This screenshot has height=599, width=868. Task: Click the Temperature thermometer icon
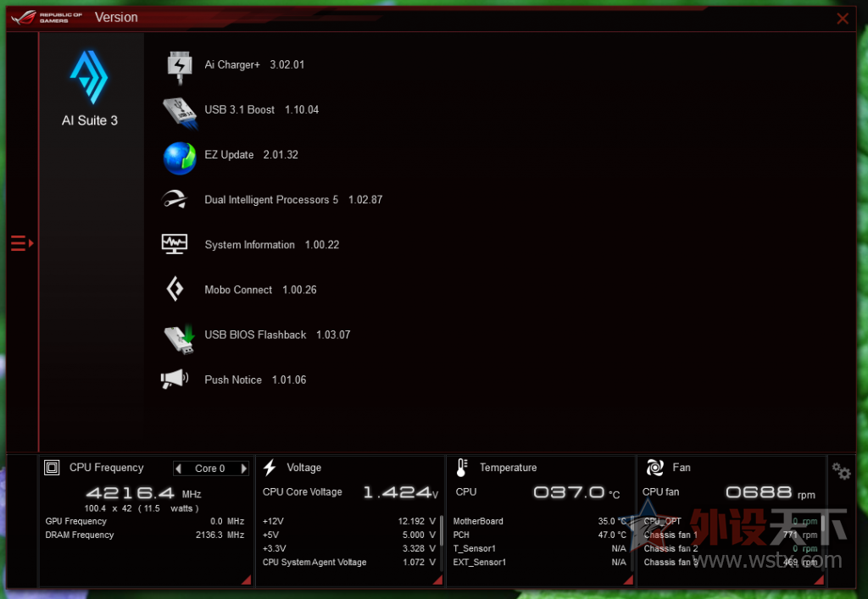tap(462, 468)
